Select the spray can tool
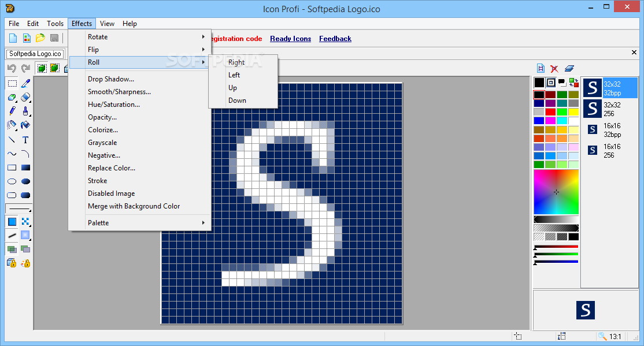 click(x=12, y=125)
